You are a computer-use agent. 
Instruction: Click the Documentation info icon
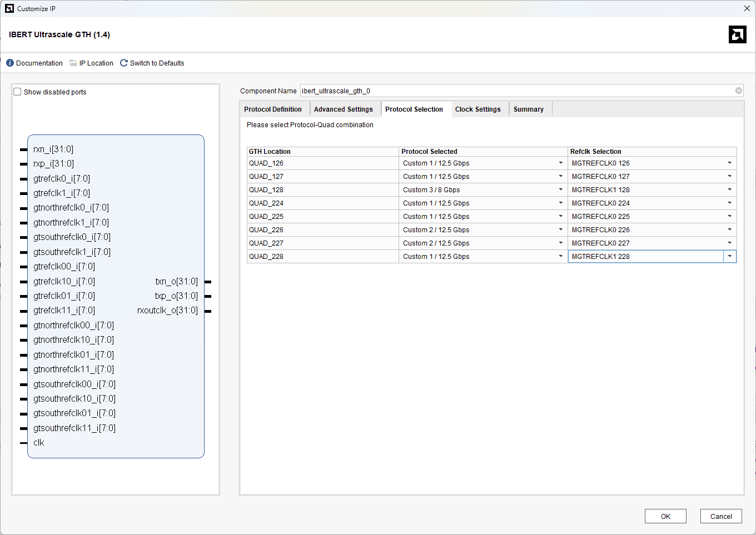[10, 63]
